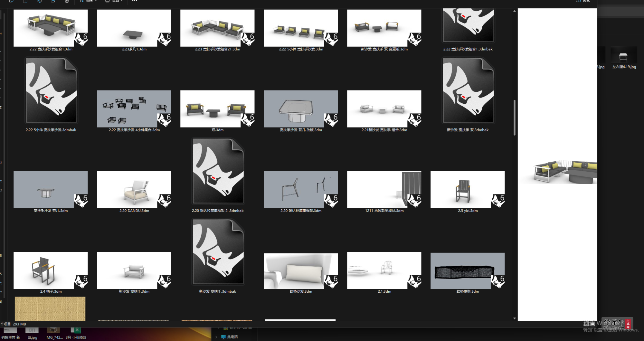Open the more options ellipsis in the toolbar

tap(135, 1)
